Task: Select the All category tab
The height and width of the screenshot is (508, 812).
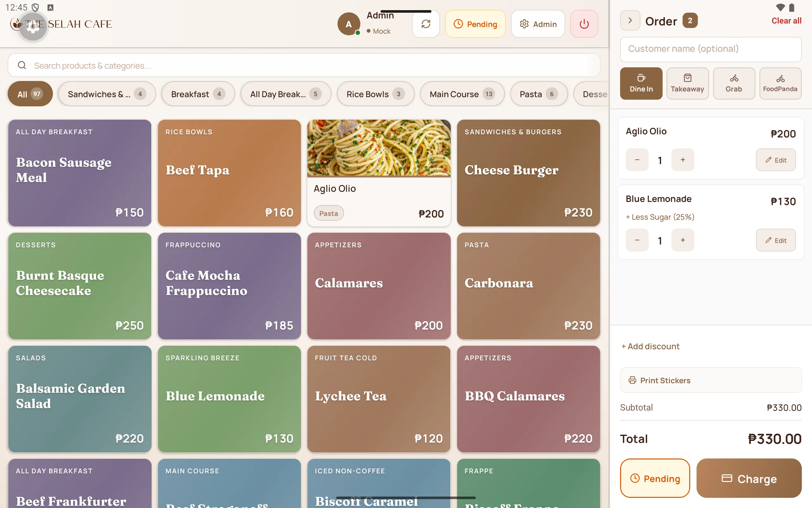Action: (x=30, y=94)
